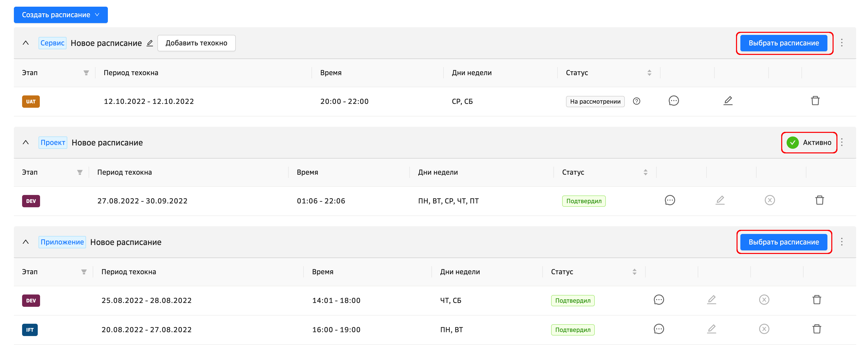
Task: Delete the UAT row with trash icon
Action: (815, 101)
